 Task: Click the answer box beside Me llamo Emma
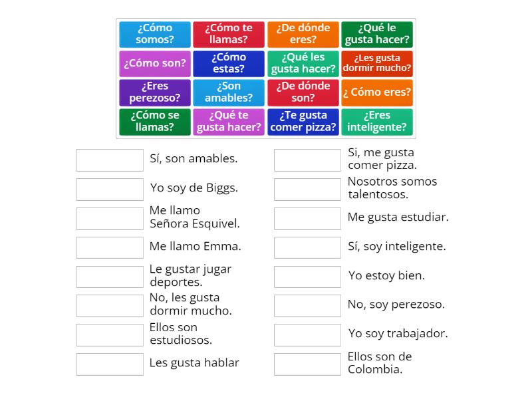click(109, 247)
